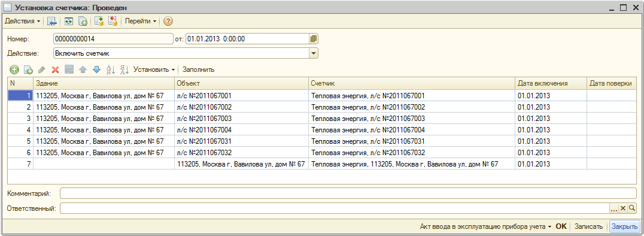Click the N column header
This screenshot has height=236, width=644.
click(x=20, y=83)
